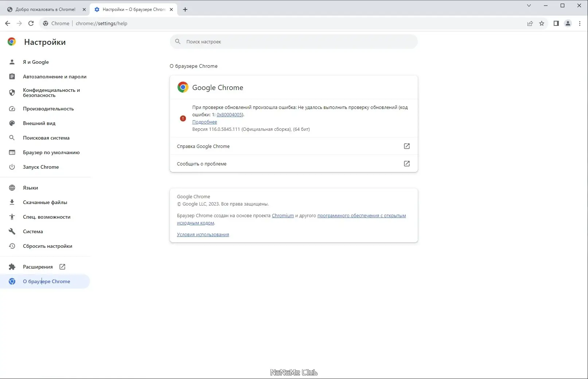
Task: Close the 'Настройки – О браузере Chrome' tab
Action: pyautogui.click(x=171, y=9)
